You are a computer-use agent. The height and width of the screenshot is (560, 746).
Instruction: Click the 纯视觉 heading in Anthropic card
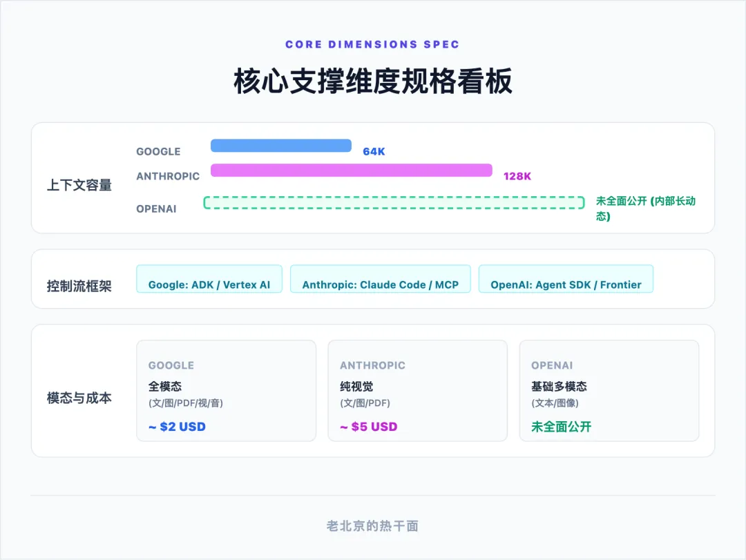point(356,387)
